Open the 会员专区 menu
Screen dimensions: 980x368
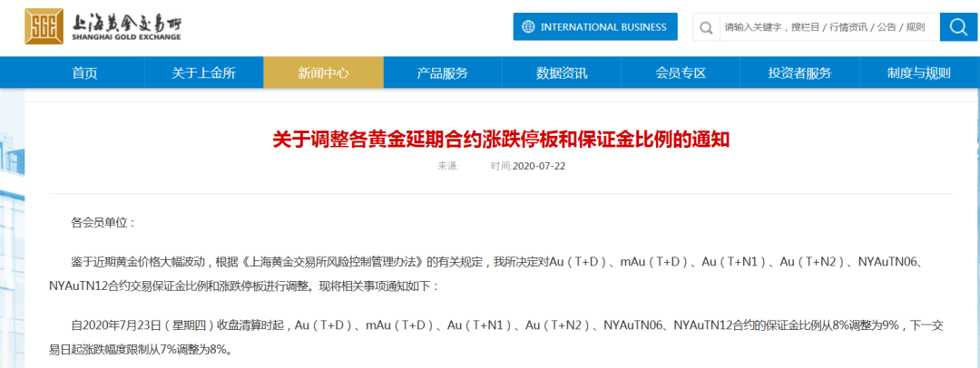[681, 73]
